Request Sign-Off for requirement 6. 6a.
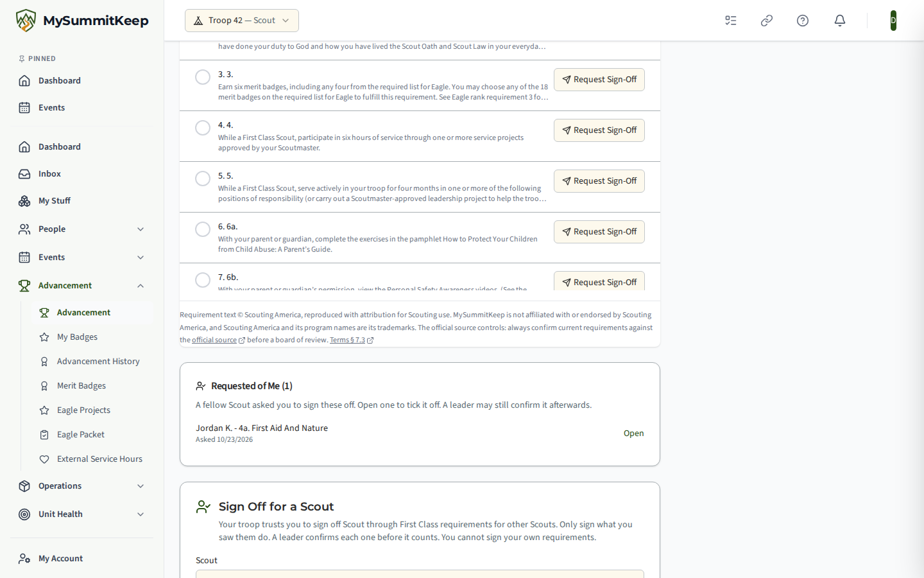 [599, 232]
